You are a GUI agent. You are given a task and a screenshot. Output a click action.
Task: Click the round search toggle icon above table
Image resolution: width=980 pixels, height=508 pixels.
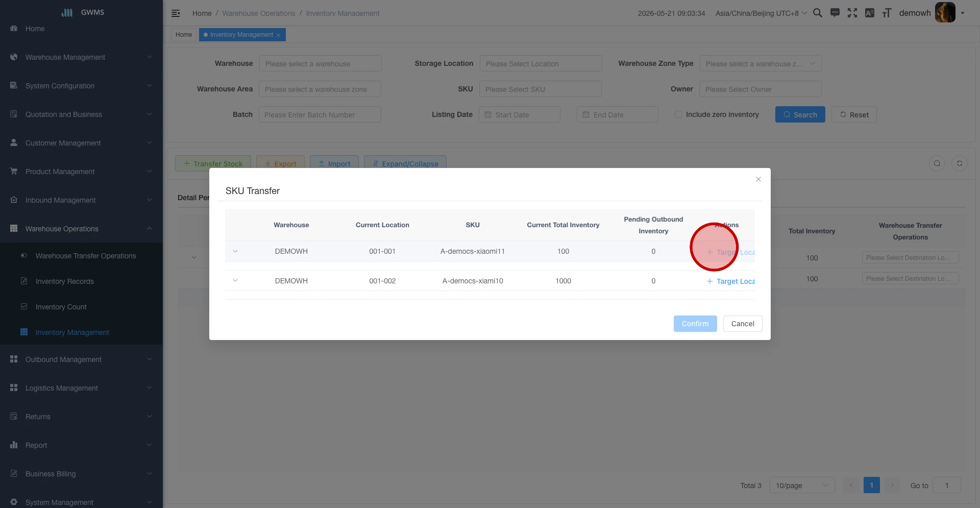(937, 163)
